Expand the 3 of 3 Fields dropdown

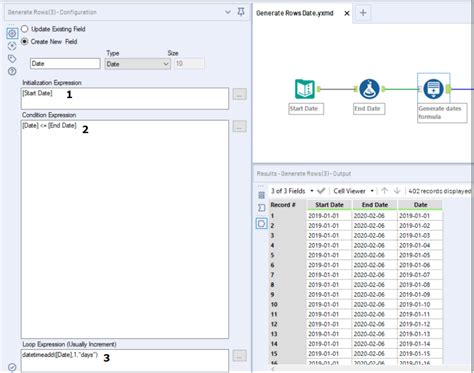click(292, 191)
